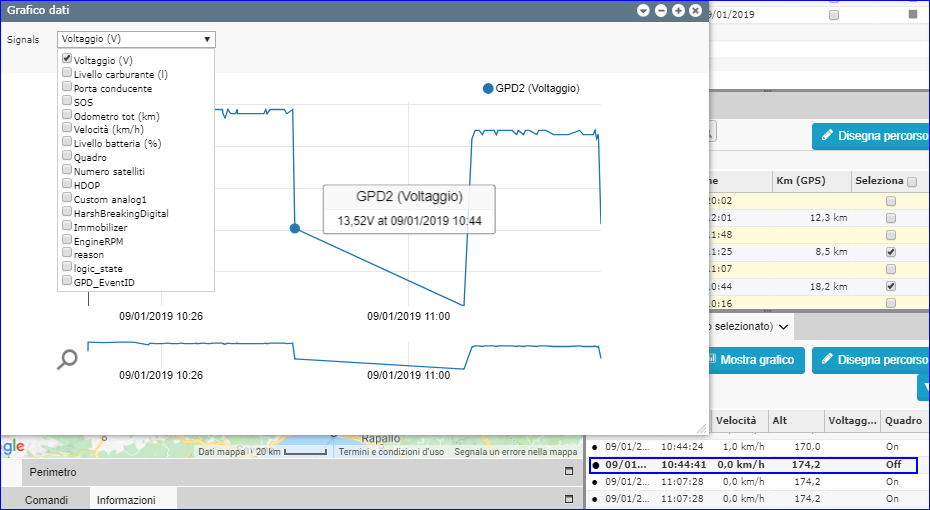Check the Livello carburante (l) option
Image resolution: width=930 pixels, height=510 pixels.
pyautogui.click(x=67, y=73)
